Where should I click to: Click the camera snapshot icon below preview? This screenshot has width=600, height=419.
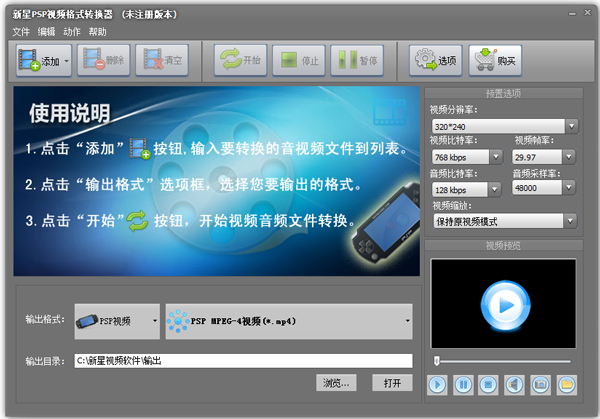540,385
